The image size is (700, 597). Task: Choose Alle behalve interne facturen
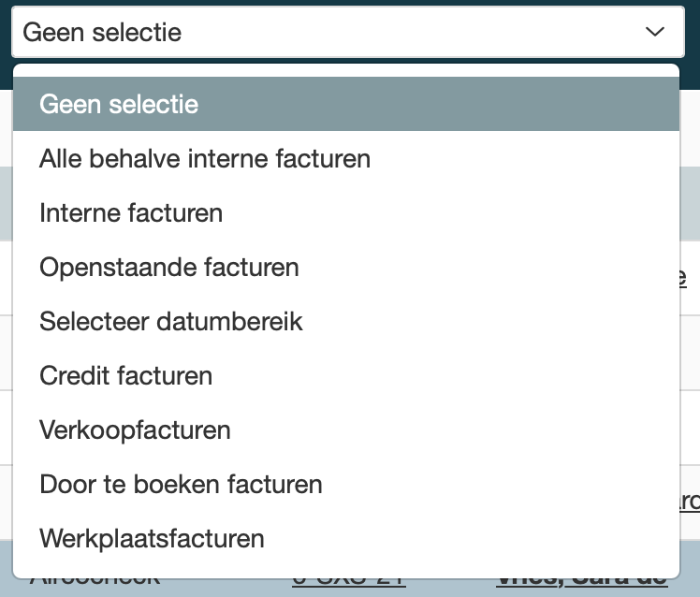pos(205,159)
